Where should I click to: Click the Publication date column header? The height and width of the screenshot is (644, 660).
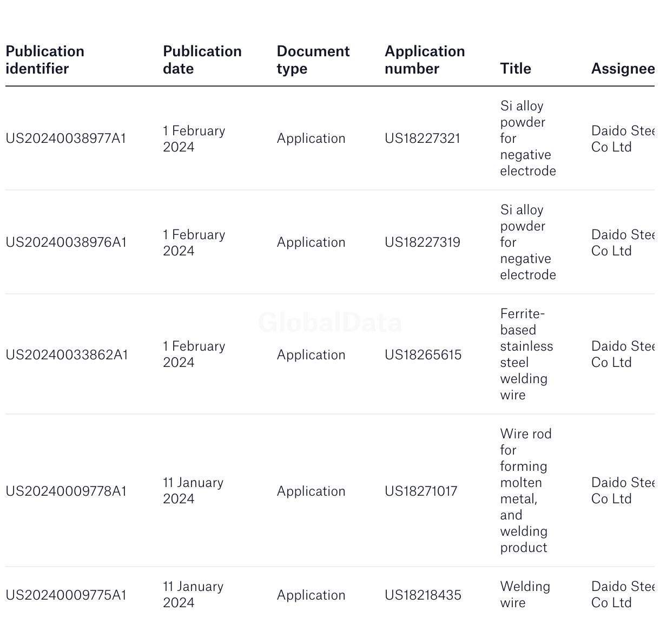coord(202,60)
